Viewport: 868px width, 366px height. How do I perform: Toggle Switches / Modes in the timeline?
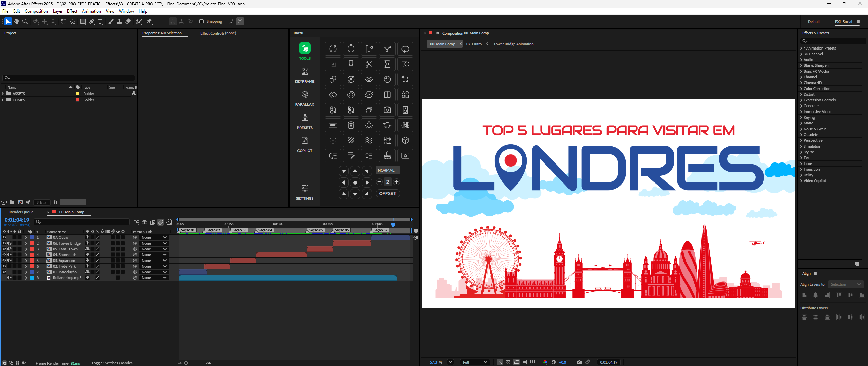(x=112, y=363)
